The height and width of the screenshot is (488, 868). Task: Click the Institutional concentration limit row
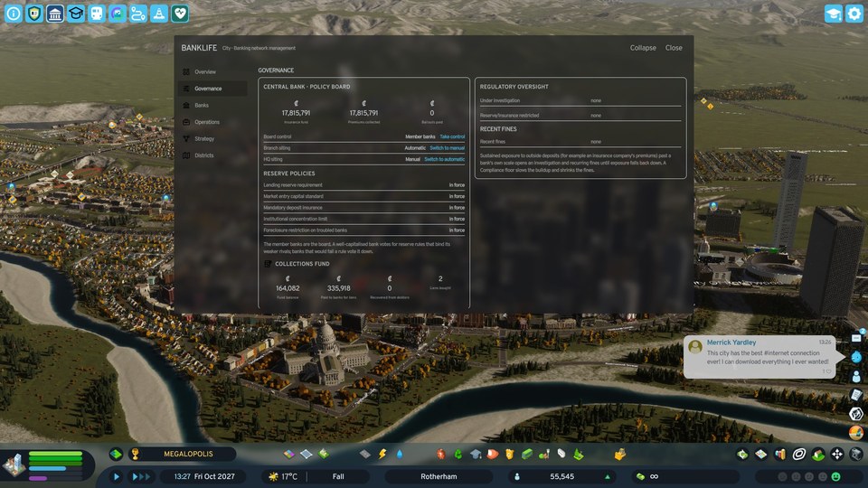[x=363, y=219]
